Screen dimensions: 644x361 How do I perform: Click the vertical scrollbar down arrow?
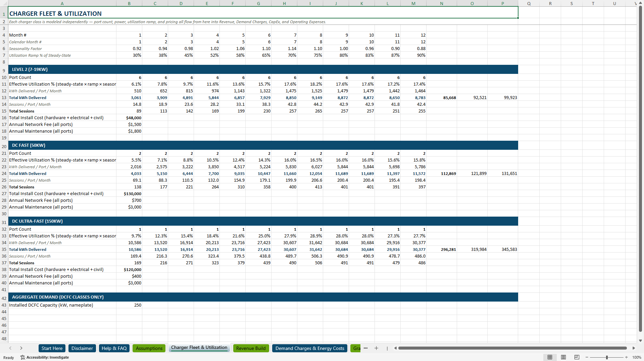click(640, 341)
